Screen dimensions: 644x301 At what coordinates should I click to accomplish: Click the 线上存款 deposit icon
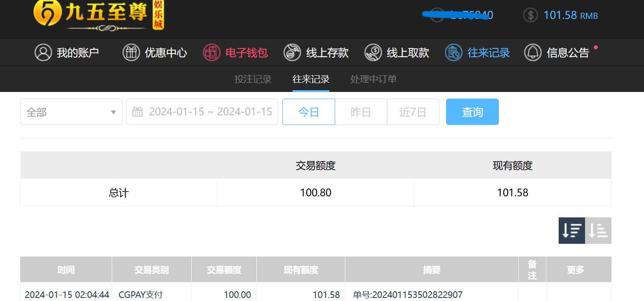[292, 53]
